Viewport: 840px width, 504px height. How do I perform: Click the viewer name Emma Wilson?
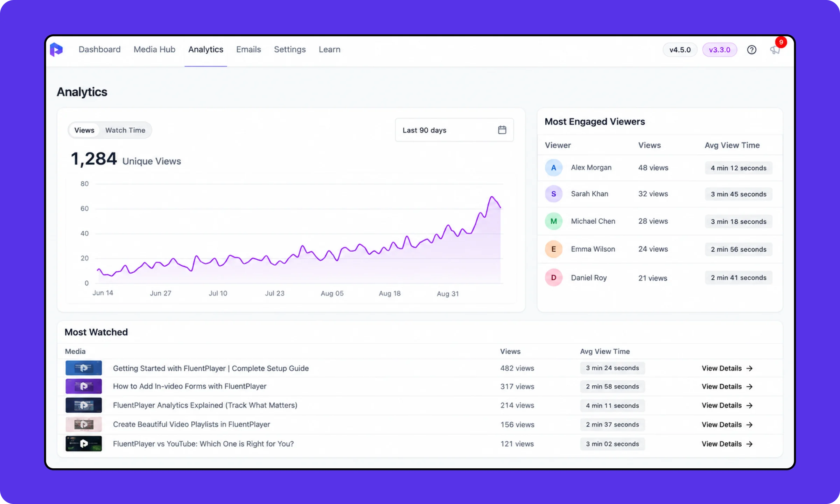(x=593, y=249)
